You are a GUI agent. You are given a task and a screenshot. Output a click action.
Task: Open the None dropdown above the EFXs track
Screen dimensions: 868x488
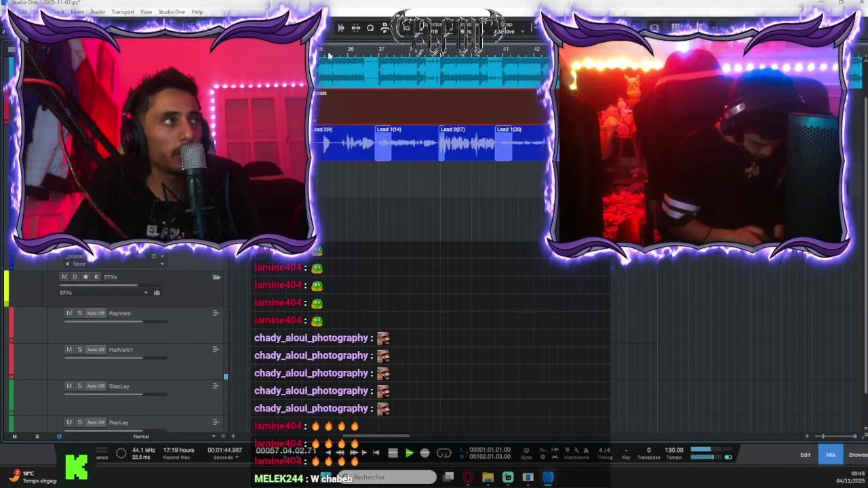point(115,264)
